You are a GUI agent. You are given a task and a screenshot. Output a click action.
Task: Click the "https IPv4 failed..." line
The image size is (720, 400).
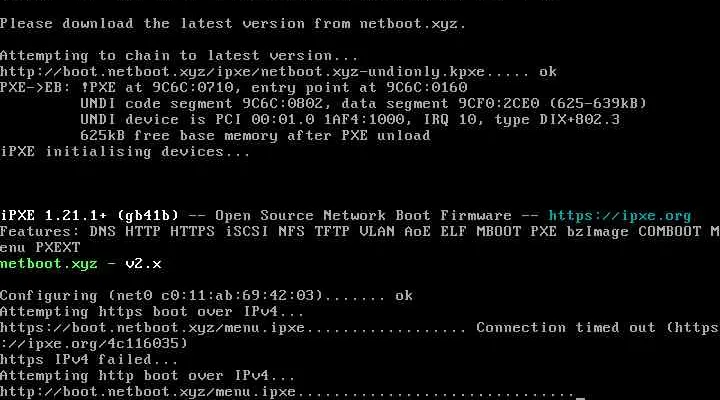88,359
